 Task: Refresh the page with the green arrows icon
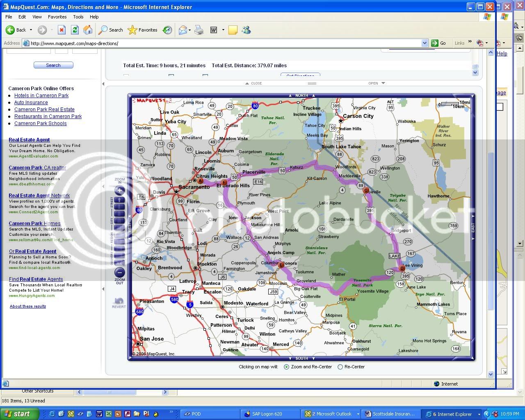click(x=75, y=30)
